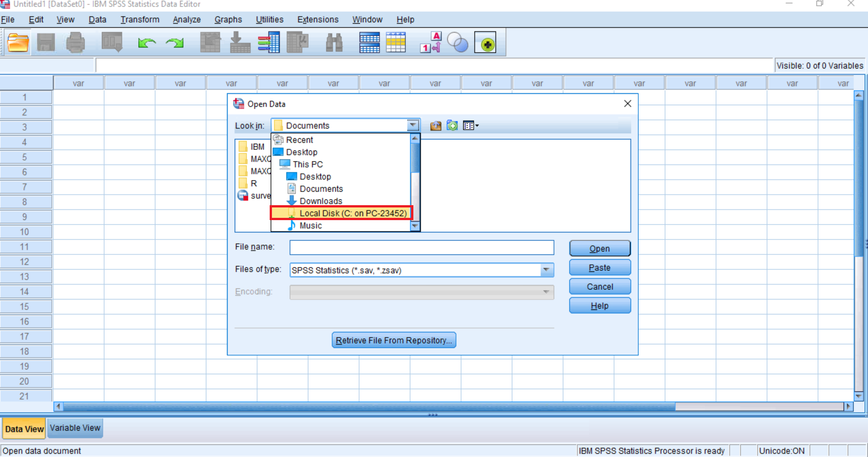The height and width of the screenshot is (457, 868).
Task: Choose Local Disk (C: on PC-23452)
Action: pyautogui.click(x=341, y=213)
